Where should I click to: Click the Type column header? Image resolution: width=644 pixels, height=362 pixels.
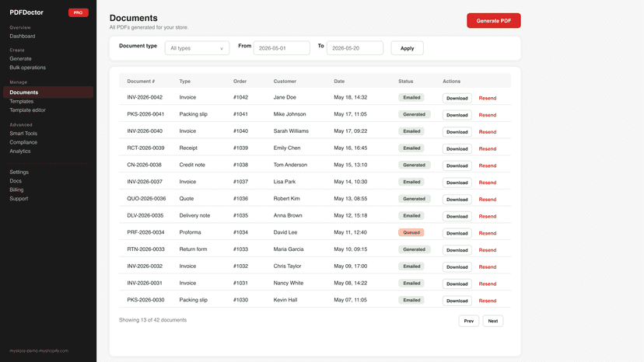(185, 82)
